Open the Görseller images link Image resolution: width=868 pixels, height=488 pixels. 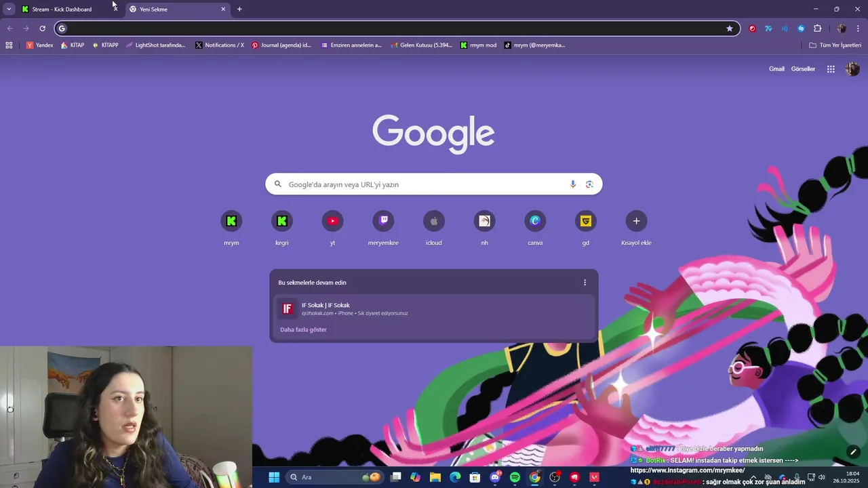click(x=803, y=69)
